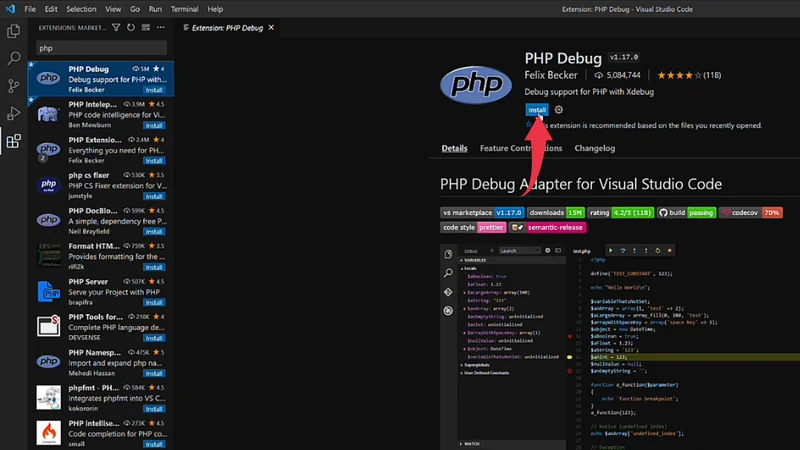Select php cs fixer in the extensions list
The width and height of the screenshot is (800, 450).
(x=100, y=185)
